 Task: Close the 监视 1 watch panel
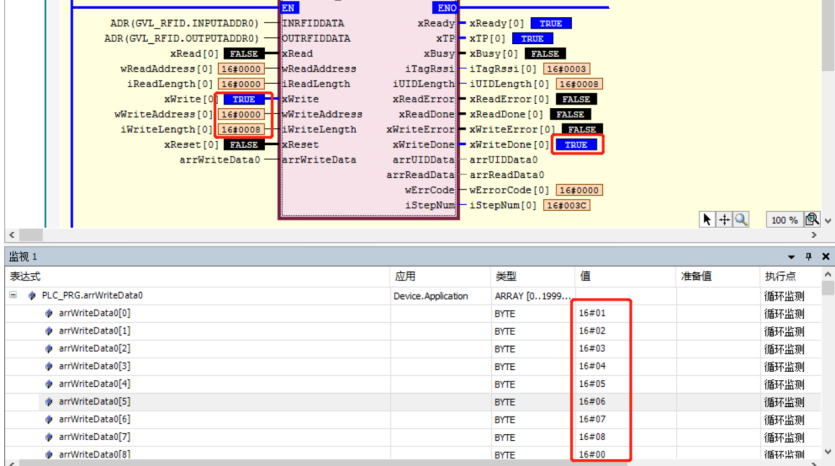point(826,257)
